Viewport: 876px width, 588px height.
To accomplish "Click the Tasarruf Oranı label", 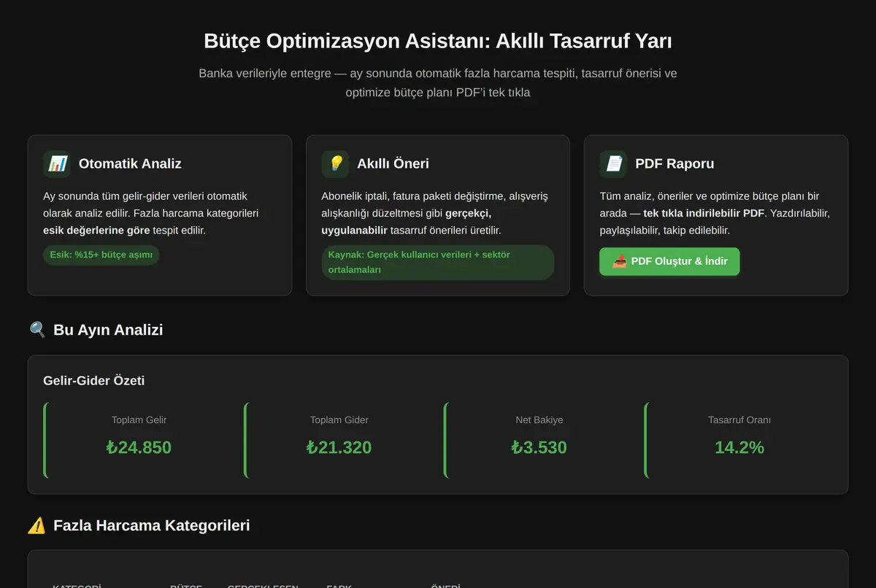I will tap(739, 420).
